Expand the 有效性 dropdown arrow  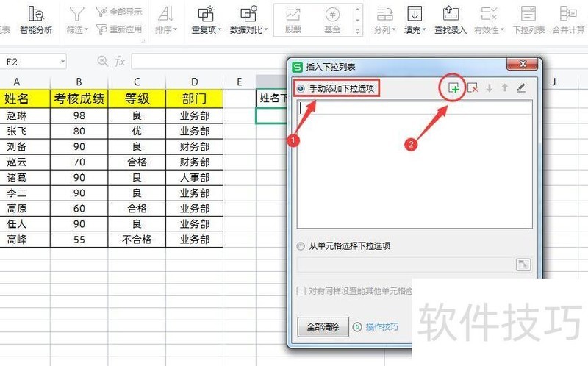[x=503, y=29]
